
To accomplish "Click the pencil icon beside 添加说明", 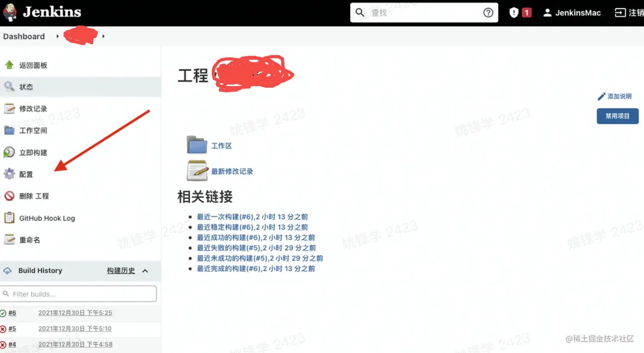I will pyautogui.click(x=601, y=97).
